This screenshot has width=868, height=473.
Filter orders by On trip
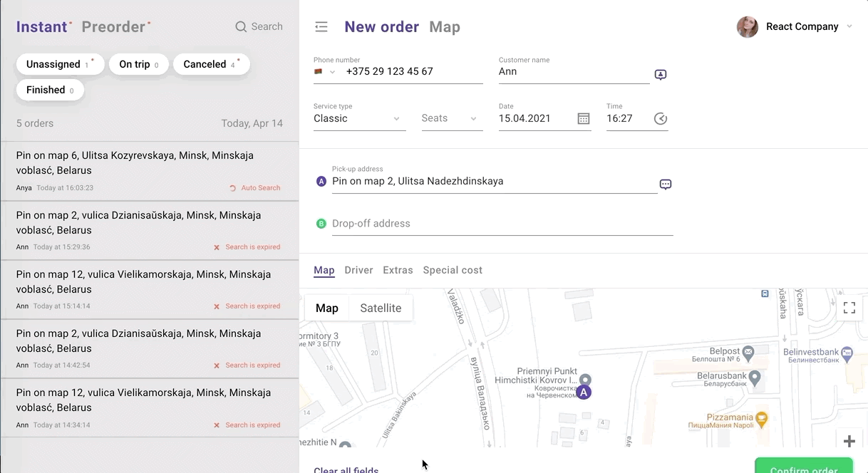(x=138, y=64)
